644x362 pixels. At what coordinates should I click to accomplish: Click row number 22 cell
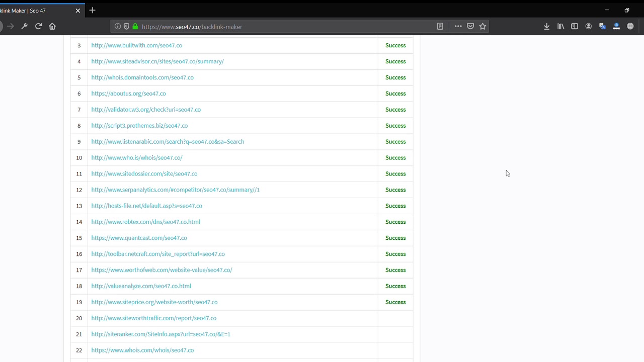pos(79,351)
